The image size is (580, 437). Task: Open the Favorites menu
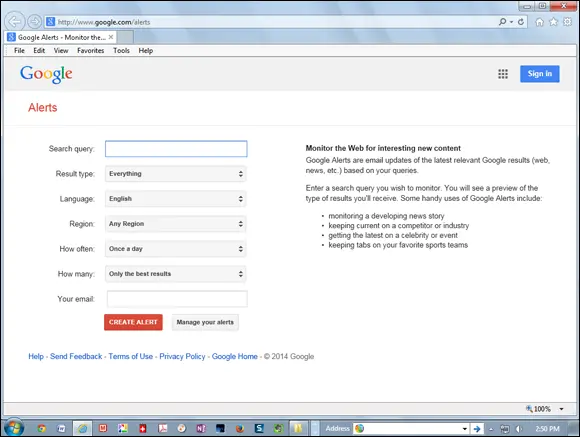tap(91, 51)
